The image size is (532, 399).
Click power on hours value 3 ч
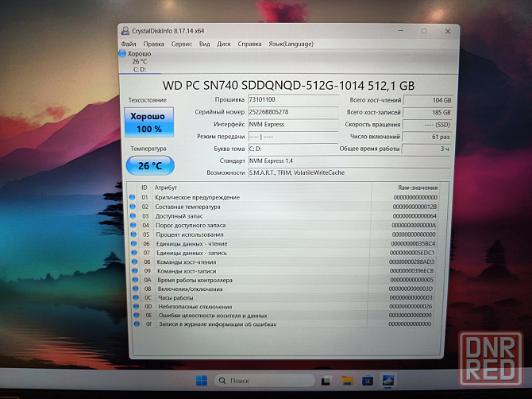(x=426, y=149)
